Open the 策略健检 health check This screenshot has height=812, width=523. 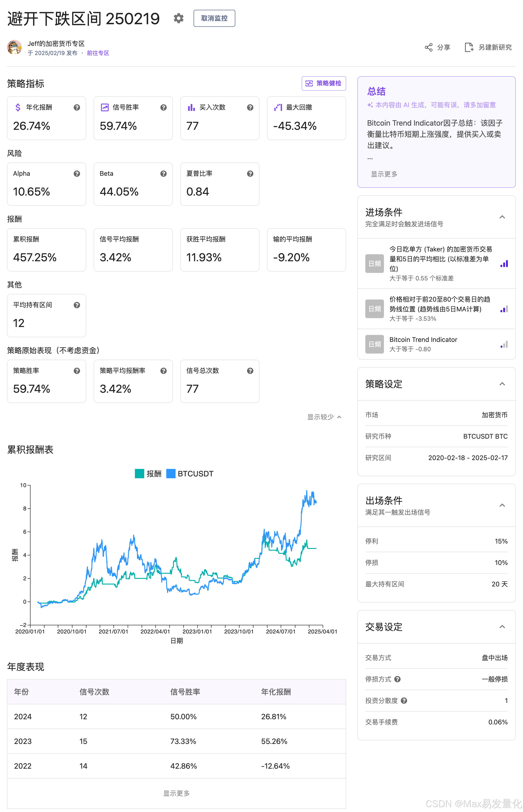pos(324,83)
